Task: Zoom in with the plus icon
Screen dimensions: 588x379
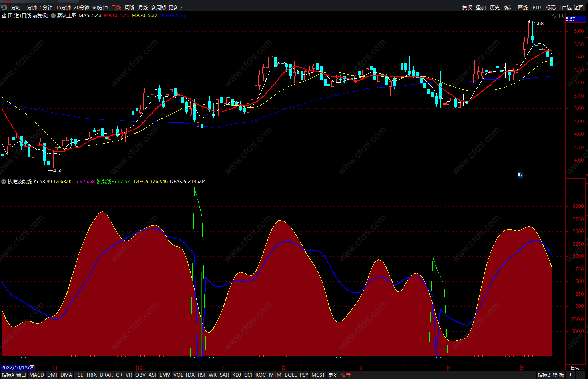Action: coord(571,375)
